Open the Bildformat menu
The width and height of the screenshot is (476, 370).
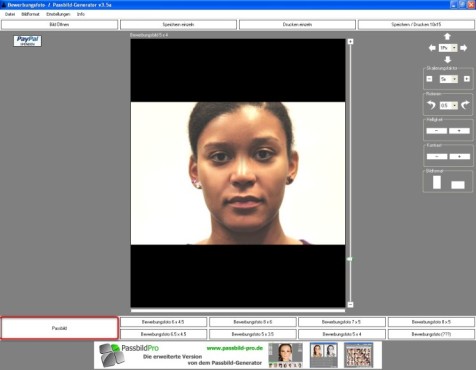tap(30, 14)
